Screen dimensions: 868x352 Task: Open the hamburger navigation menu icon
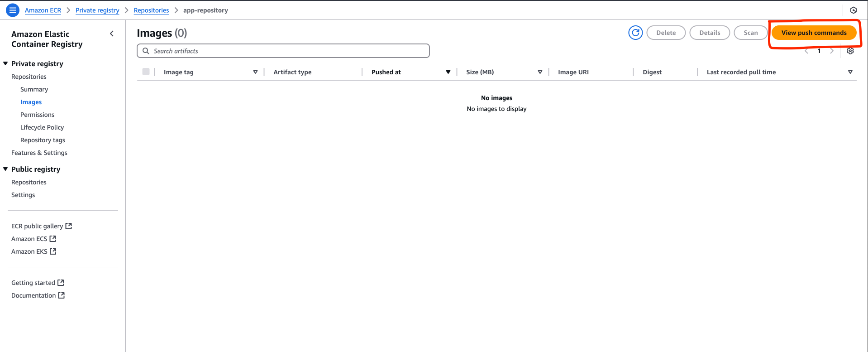[x=13, y=10]
